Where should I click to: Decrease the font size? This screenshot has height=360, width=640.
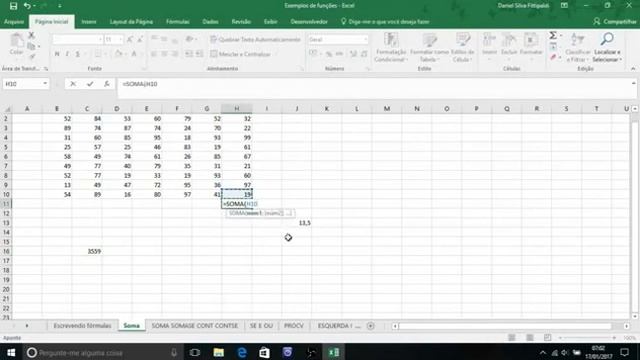(x=140, y=40)
